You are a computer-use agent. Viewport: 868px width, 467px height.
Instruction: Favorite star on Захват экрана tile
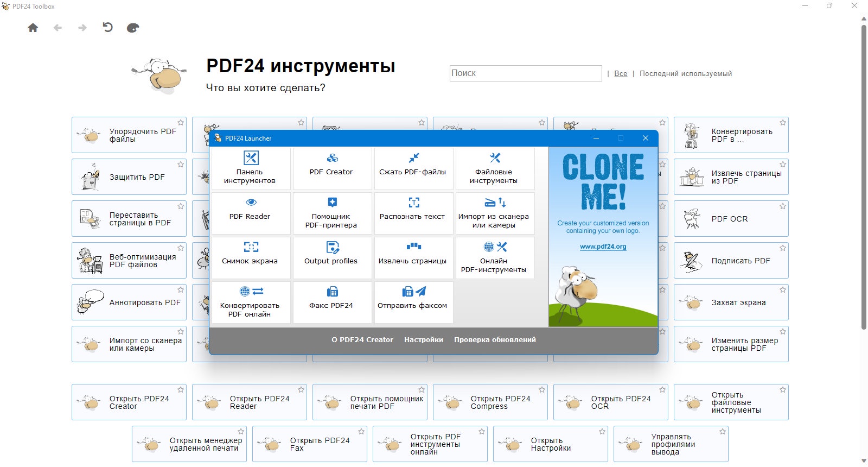[783, 290]
